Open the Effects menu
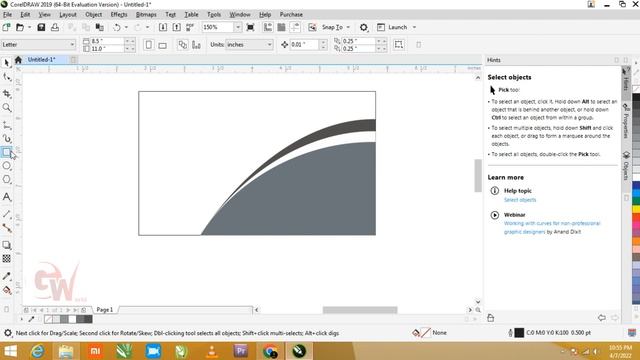The height and width of the screenshot is (360, 640). (x=119, y=14)
